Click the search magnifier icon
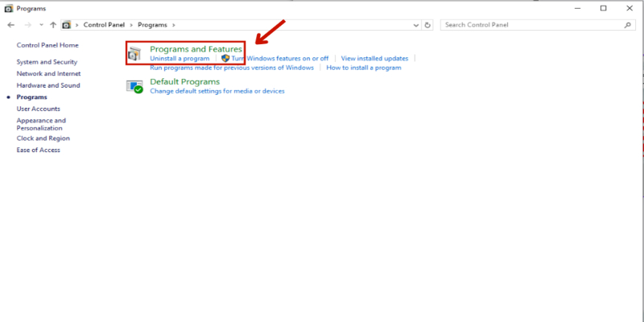The image size is (644, 322). tap(628, 25)
